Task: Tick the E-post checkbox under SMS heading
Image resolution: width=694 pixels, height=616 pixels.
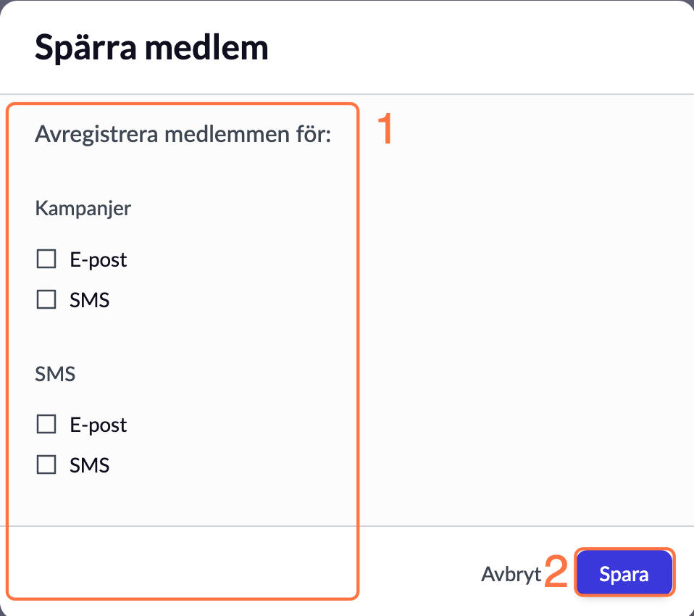Action: click(x=46, y=425)
